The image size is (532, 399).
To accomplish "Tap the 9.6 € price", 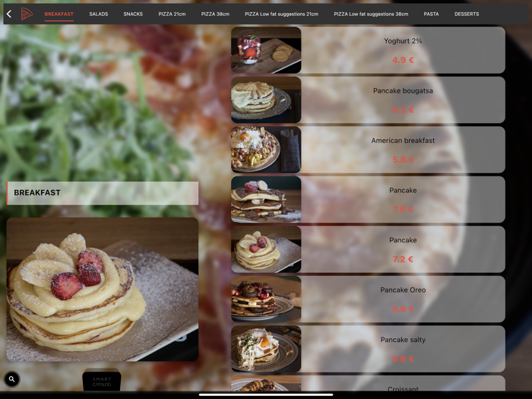I will (x=403, y=309).
